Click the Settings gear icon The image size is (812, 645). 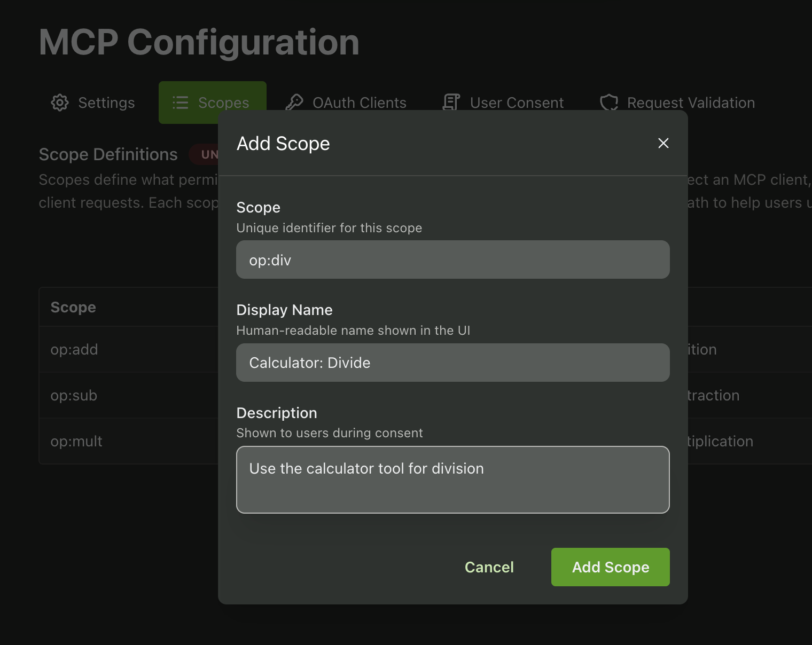pyautogui.click(x=60, y=103)
